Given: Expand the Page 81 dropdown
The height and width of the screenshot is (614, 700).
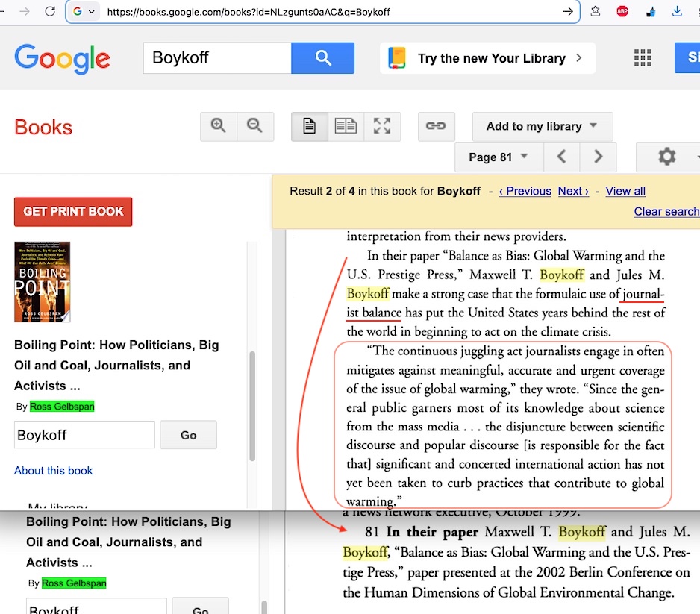Looking at the screenshot, I should point(499,157).
